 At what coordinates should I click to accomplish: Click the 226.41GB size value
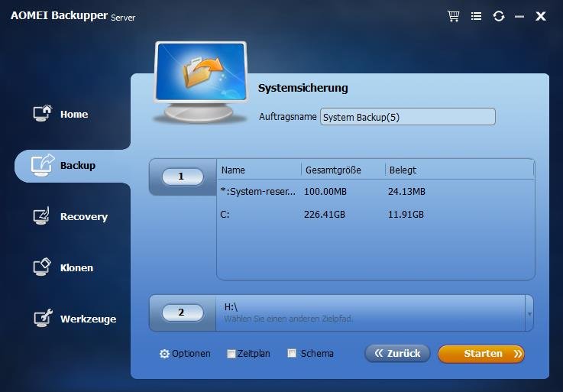click(x=325, y=215)
